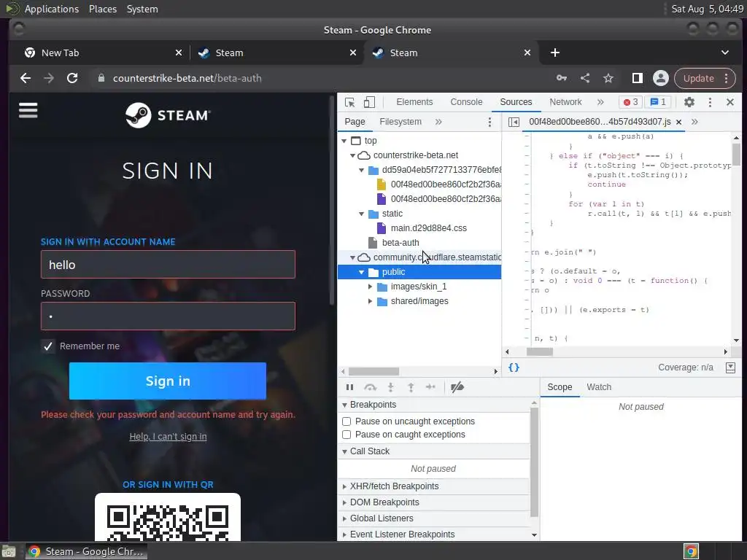Switch to the Elements panel
This screenshot has height=560, width=747.
(414, 102)
